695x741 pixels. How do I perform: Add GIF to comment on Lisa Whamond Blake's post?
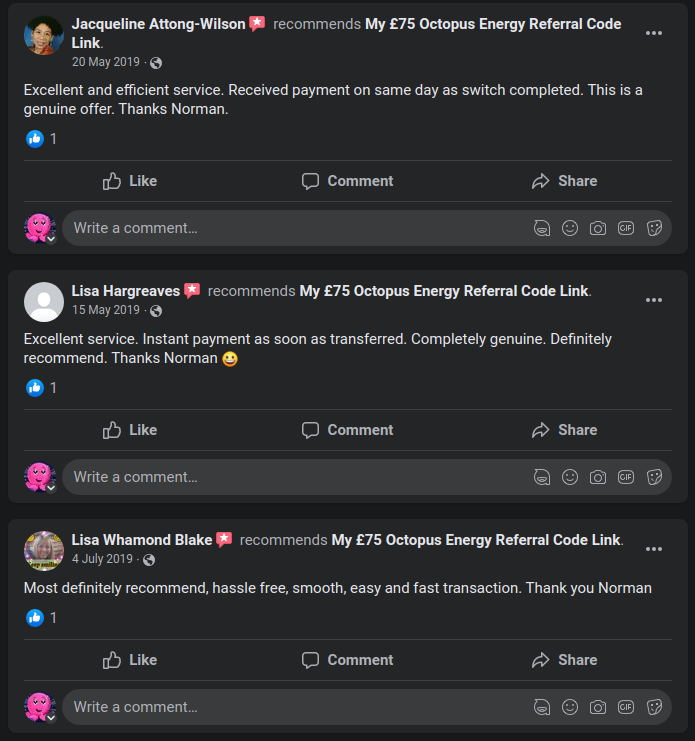click(626, 707)
